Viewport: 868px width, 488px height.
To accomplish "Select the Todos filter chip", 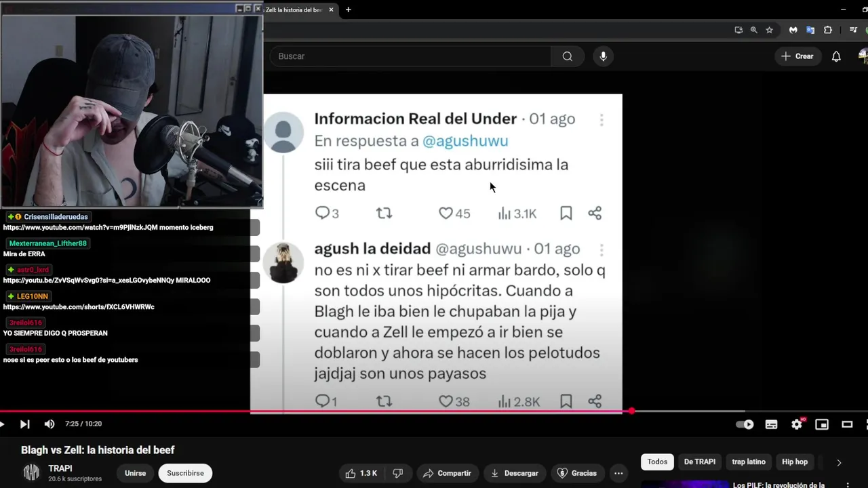I will tap(657, 462).
